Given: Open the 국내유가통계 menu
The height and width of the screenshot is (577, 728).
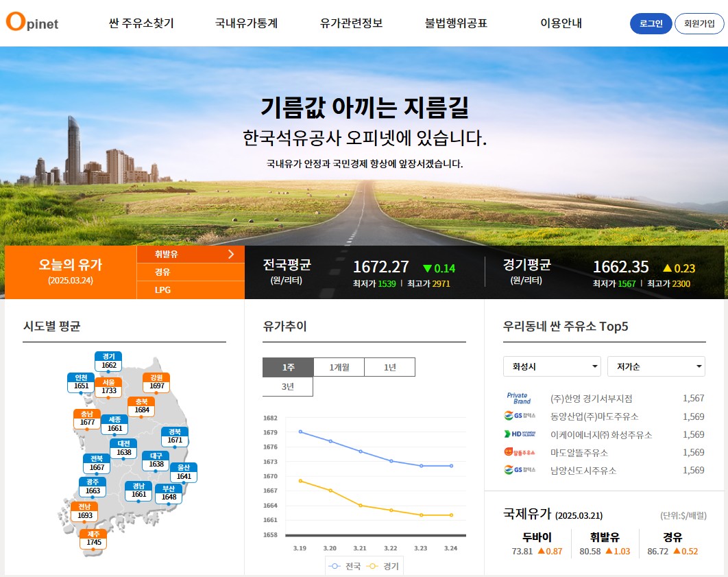Looking at the screenshot, I should point(247,22).
